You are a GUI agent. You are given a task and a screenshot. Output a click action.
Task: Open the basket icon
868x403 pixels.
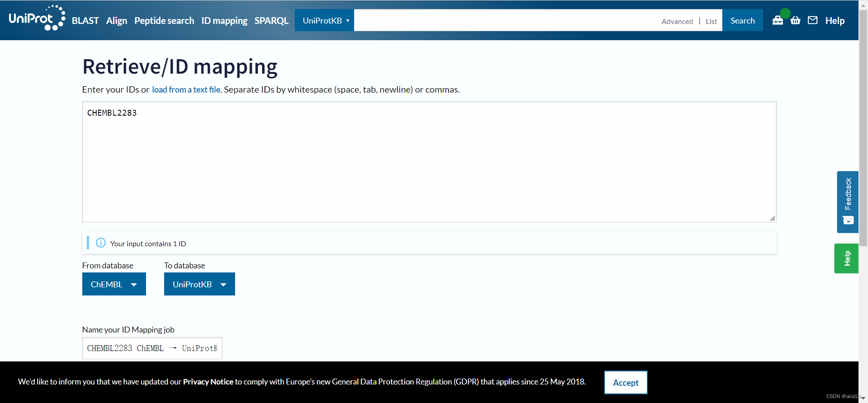pyautogui.click(x=795, y=20)
